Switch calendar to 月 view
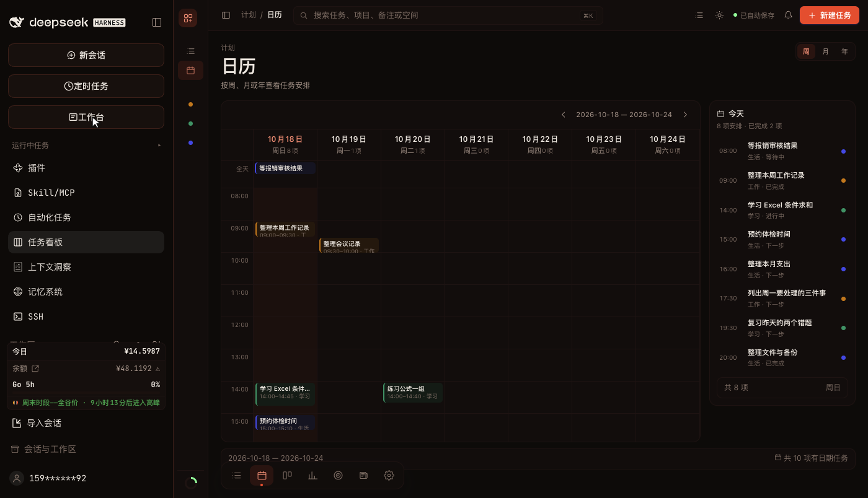 [x=825, y=51]
